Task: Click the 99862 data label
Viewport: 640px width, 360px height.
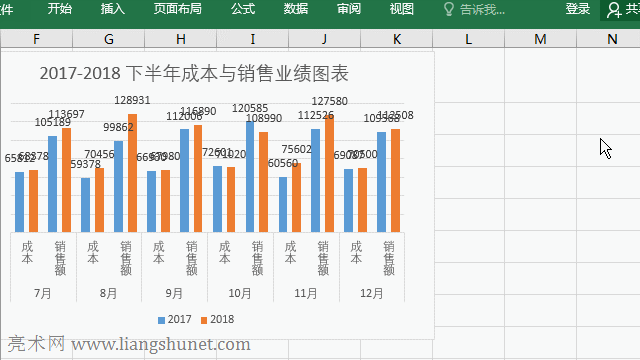Action: [x=118, y=127]
